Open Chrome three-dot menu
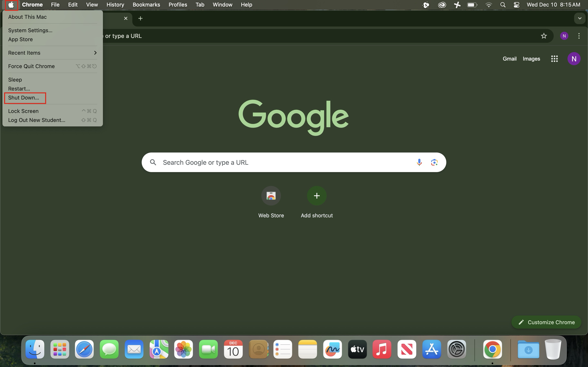Screen dimensions: 588x367 pyautogui.click(x=579, y=36)
